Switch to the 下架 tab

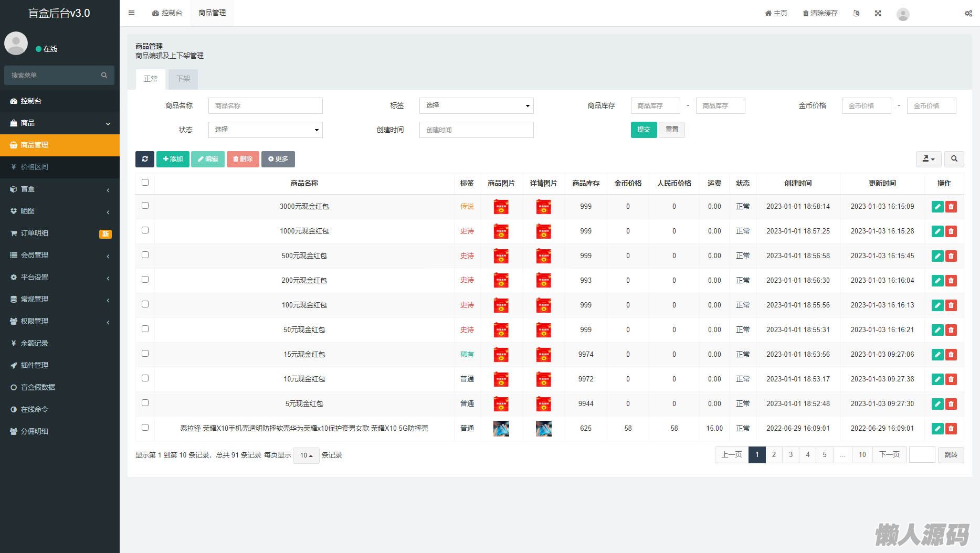[x=183, y=79]
